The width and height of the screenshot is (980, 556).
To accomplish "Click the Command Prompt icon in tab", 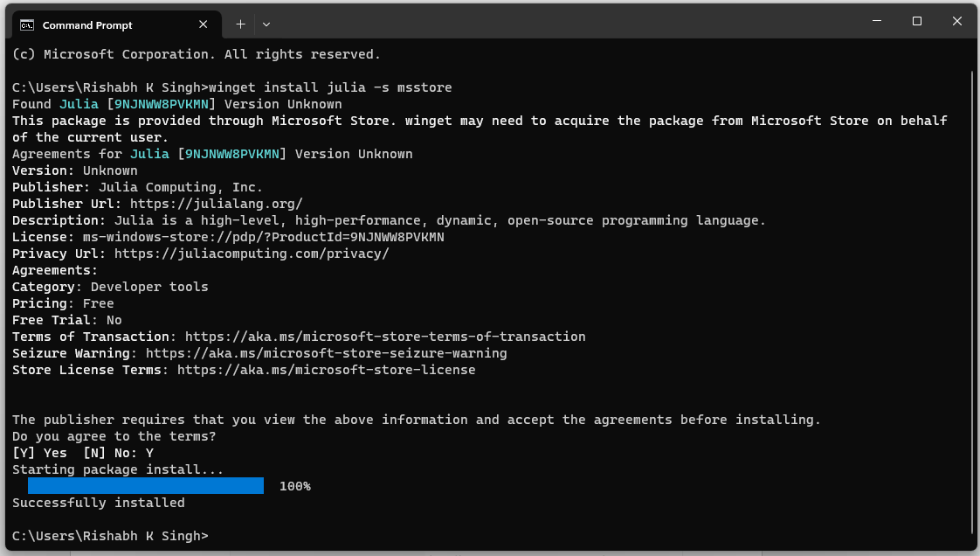I will pyautogui.click(x=27, y=25).
